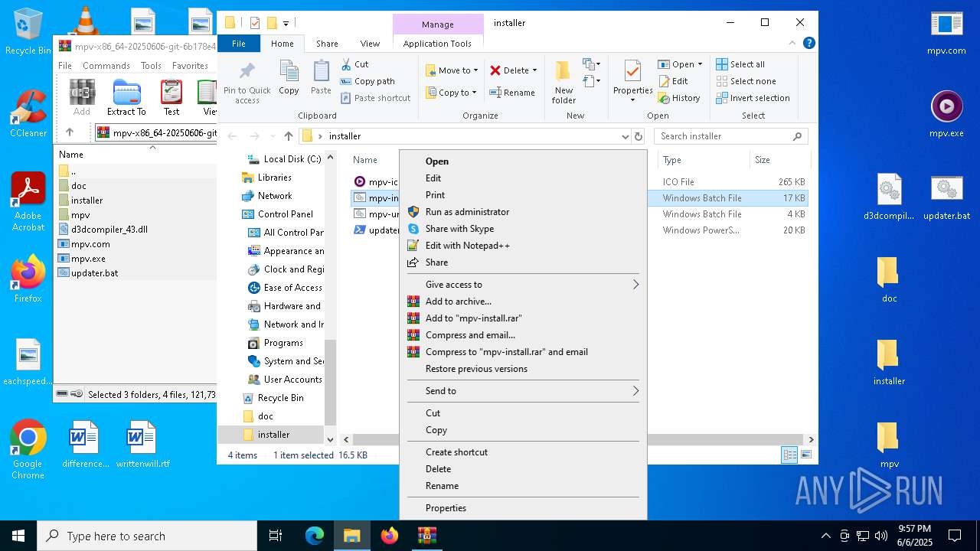The height and width of the screenshot is (551, 980).
Task: Click Copy path in ribbon
Action: click(x=367, y=81)
